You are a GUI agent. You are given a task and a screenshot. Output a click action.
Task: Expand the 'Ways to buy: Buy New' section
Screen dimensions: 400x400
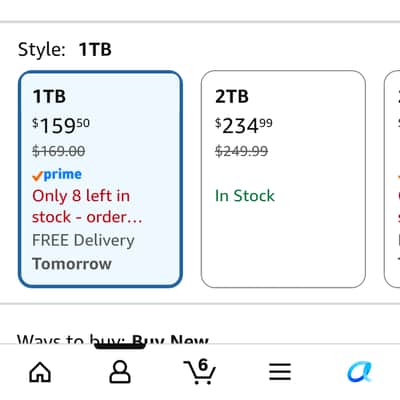113,339
